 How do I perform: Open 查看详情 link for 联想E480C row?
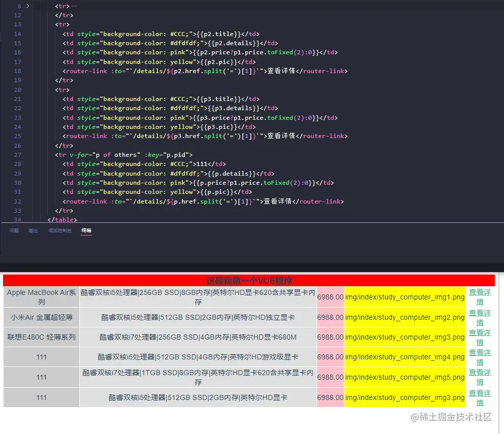[480, 338]
